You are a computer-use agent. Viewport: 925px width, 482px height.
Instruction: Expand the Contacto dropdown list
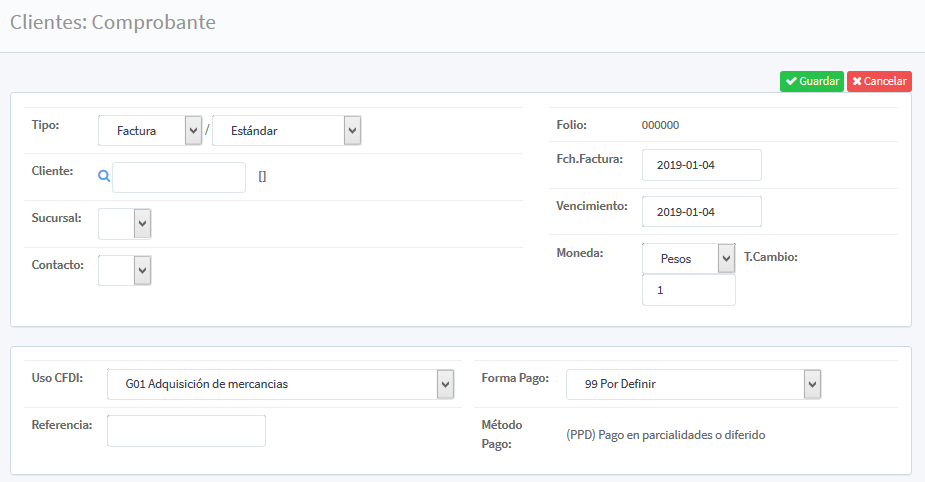coord(125,270)
